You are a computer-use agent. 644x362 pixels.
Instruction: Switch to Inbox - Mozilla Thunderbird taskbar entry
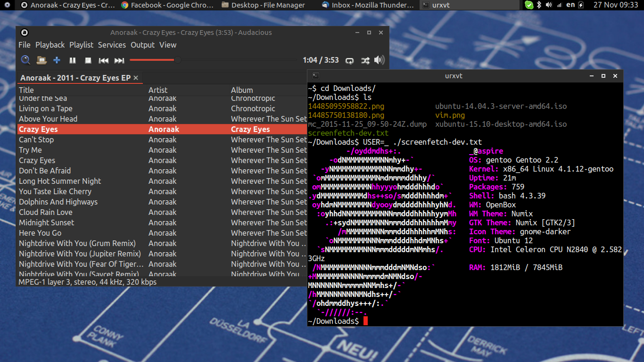click(x=369, y=5)
